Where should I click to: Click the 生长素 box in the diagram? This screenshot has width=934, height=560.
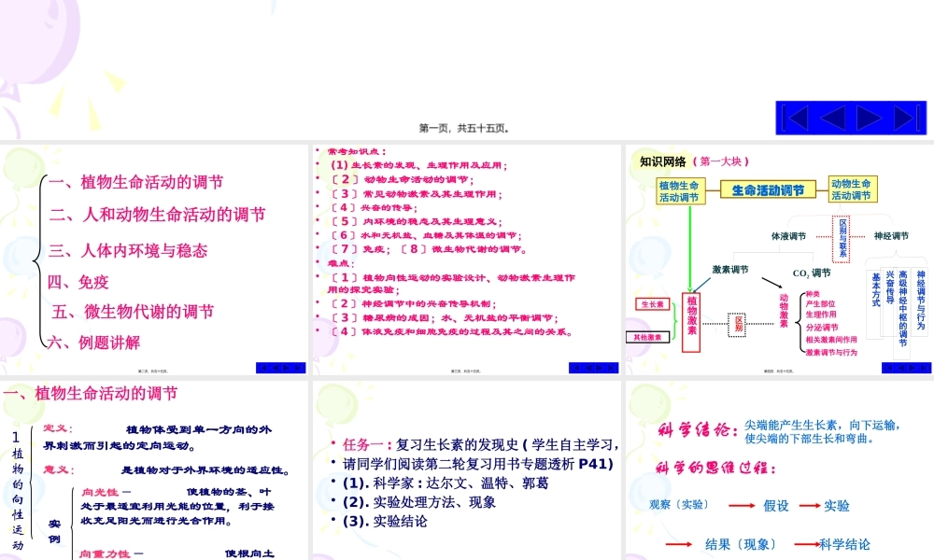tap(652, 303)
